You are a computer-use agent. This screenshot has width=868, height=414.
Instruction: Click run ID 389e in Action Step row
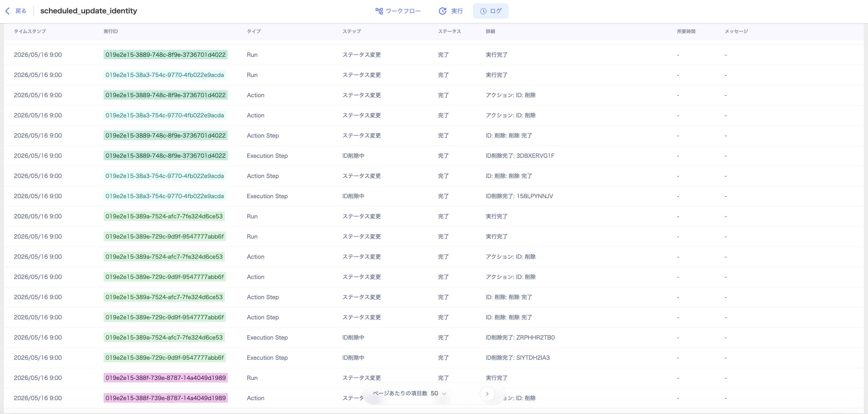click(165, 317)
